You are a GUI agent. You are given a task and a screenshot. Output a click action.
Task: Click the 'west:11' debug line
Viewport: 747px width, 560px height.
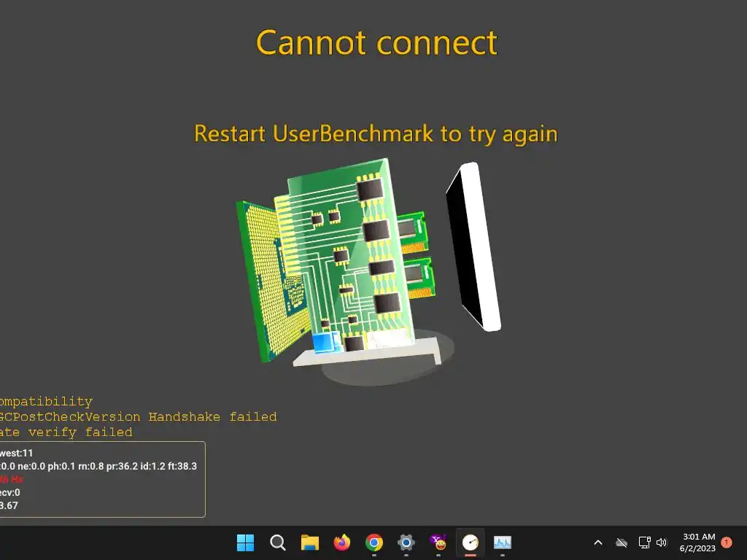[17, 454]
